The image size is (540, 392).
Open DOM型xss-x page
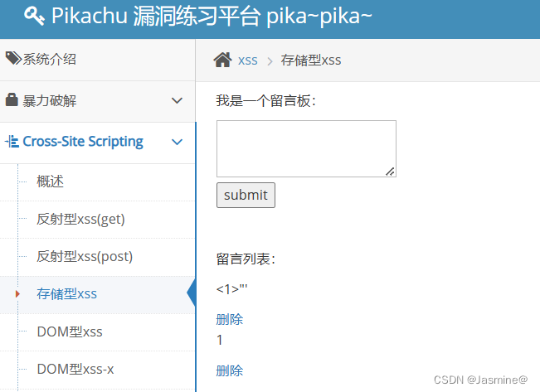coord(75,370)
